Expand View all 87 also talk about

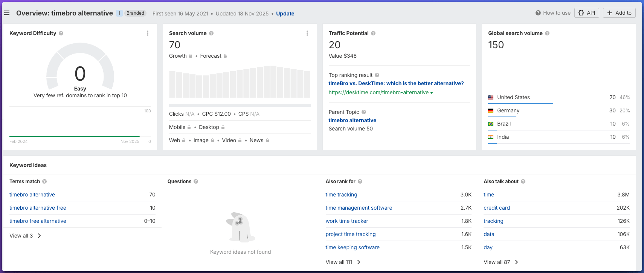[501, 262]
